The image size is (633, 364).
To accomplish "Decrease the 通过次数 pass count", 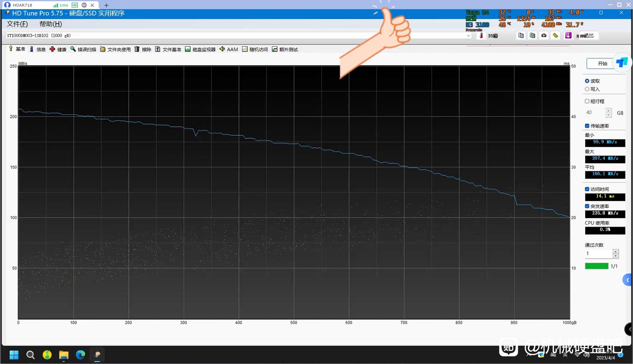I will click(616, 256).
